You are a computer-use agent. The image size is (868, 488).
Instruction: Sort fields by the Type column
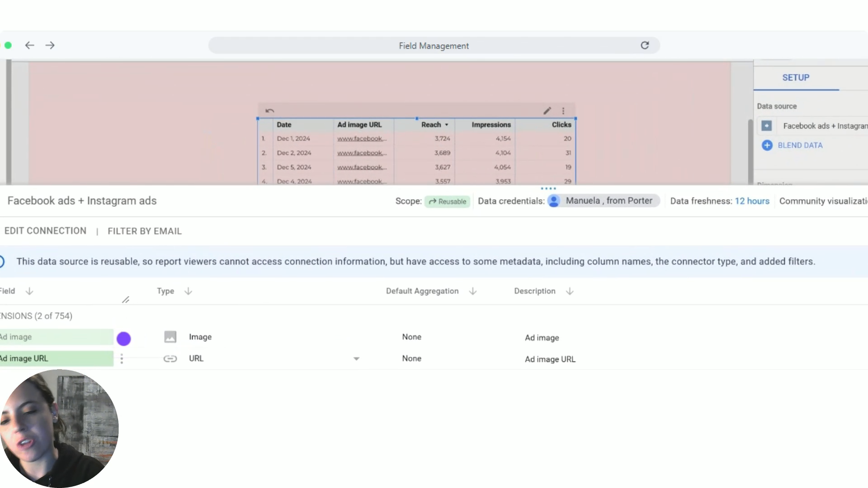(x=188, y=291)
